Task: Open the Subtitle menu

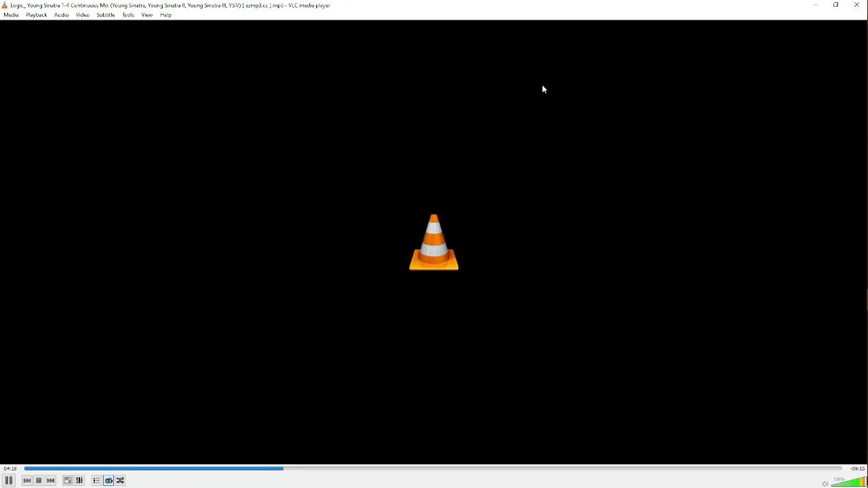Action: pos(106,15)
